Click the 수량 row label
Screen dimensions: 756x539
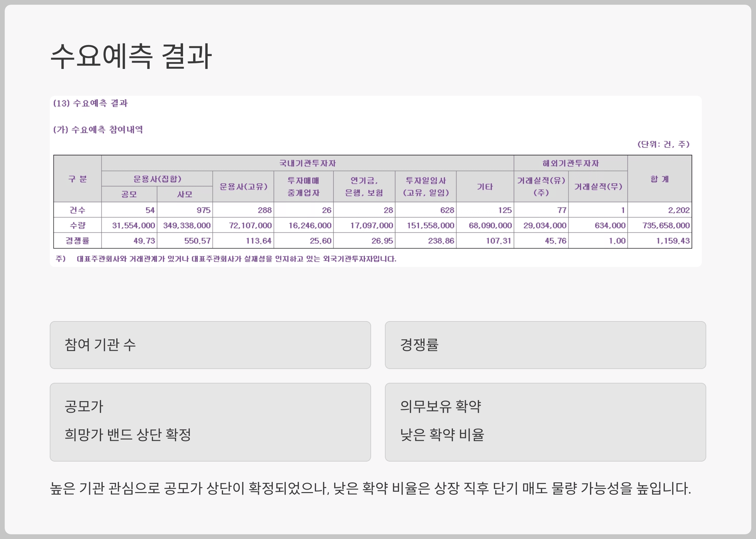point(77,225)
